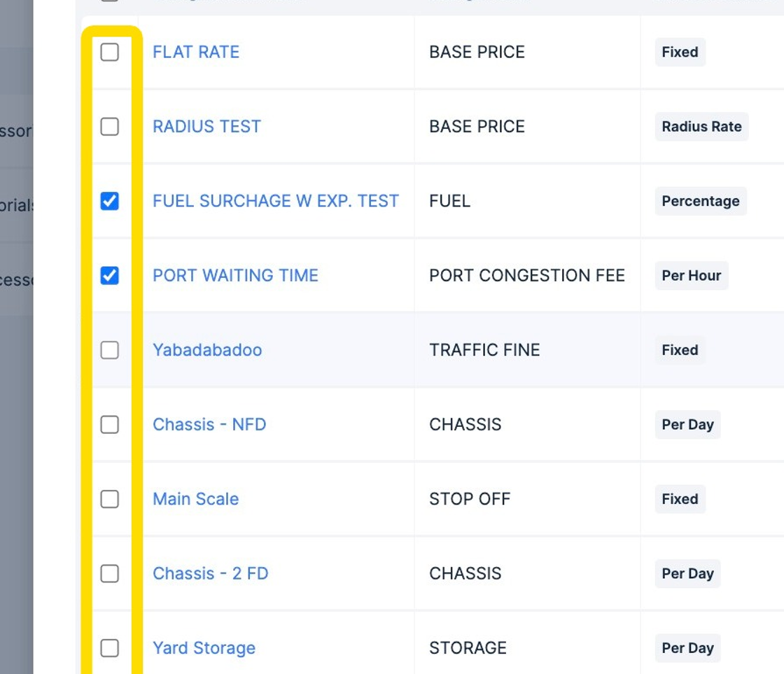Select the Yard Storage row checkbox
This screenshot has height=674, width=784.
coord(109,648)
